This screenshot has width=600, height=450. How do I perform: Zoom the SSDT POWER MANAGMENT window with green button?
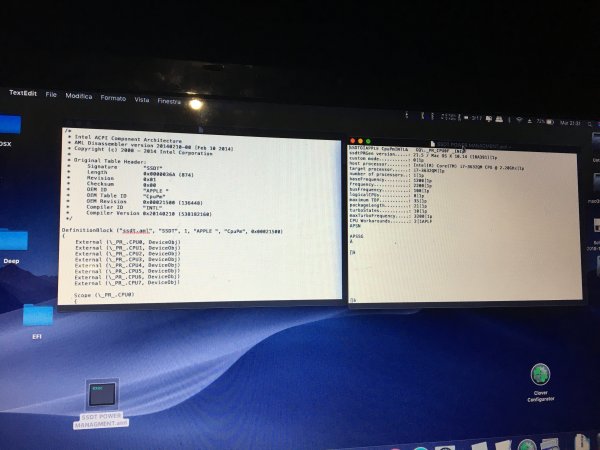tap(368, 142)
